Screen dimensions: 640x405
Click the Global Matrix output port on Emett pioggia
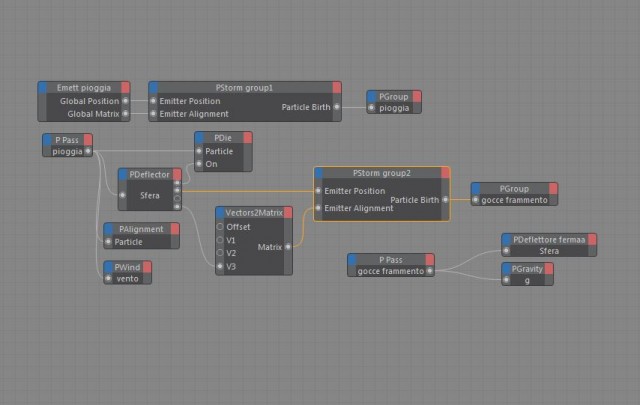(x=125, y=113)
